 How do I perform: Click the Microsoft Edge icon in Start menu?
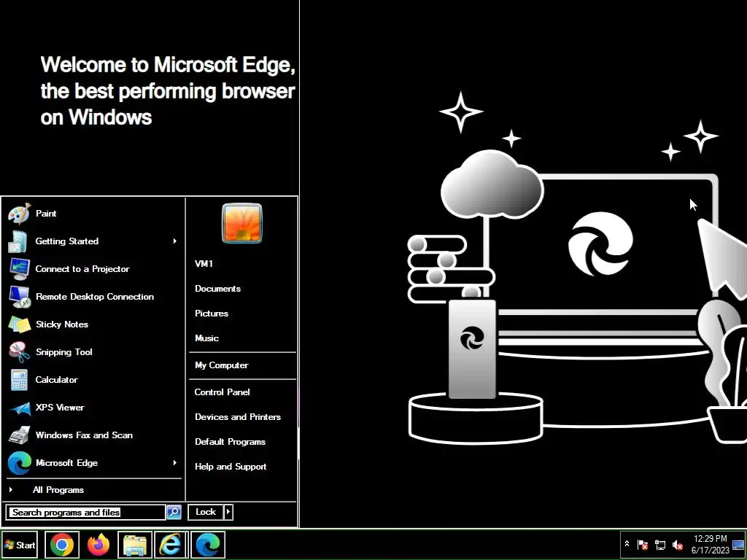tap(20, 463)
